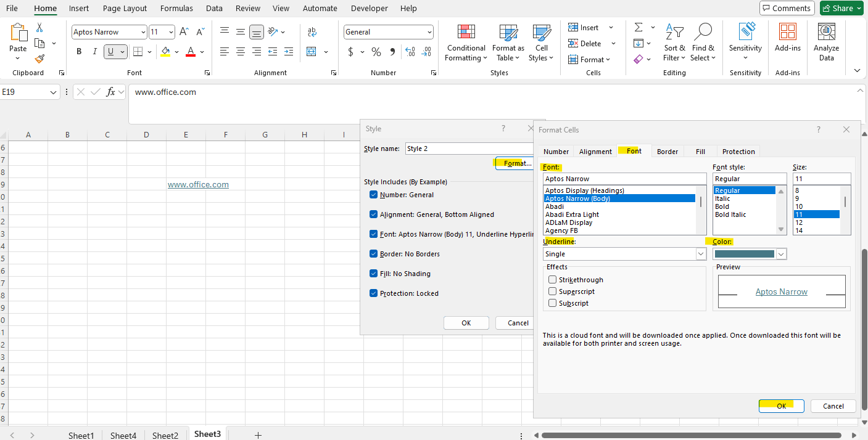The width and height of the screenshot is (868, 440).
Task: Open the Analyze Data tool
Action: pyautogui.click(x=826, y=42)
